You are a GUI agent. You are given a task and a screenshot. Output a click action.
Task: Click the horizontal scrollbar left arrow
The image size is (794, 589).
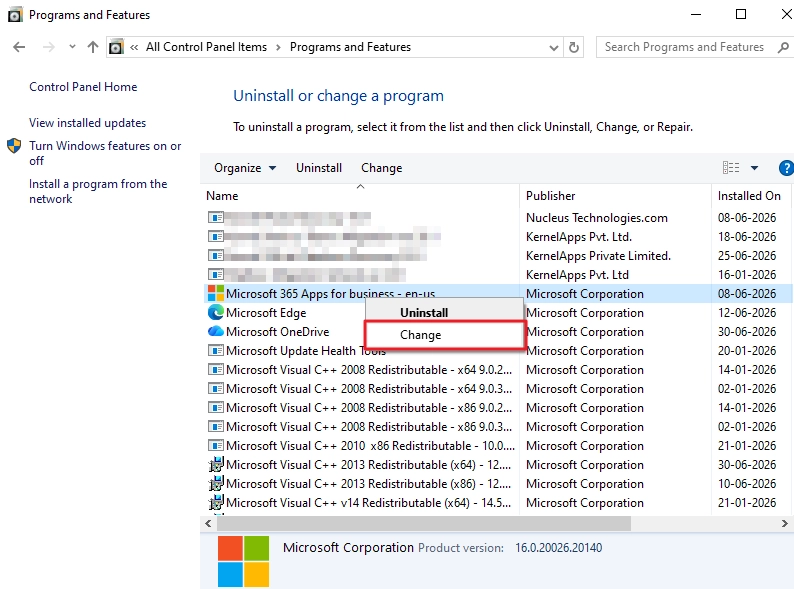(208, 524)
